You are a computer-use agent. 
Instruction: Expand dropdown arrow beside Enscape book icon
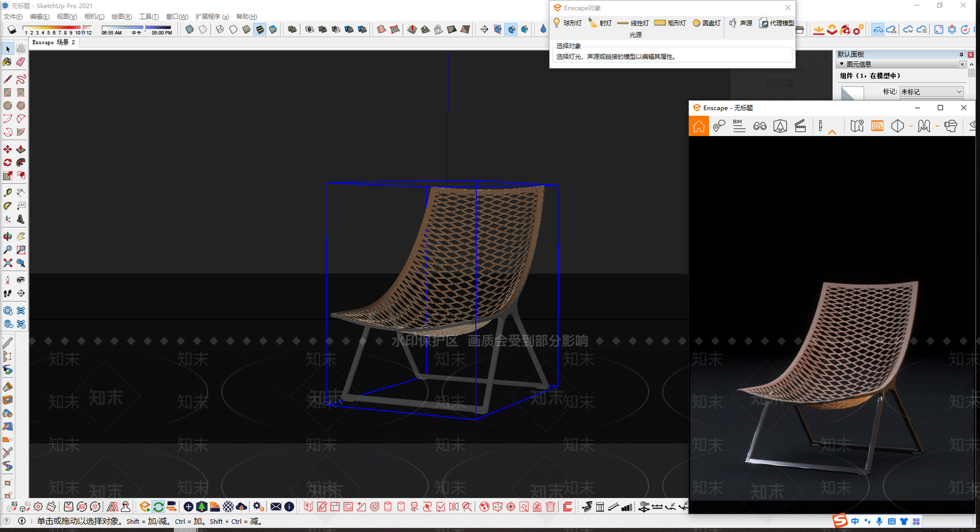tap(937, 126)
